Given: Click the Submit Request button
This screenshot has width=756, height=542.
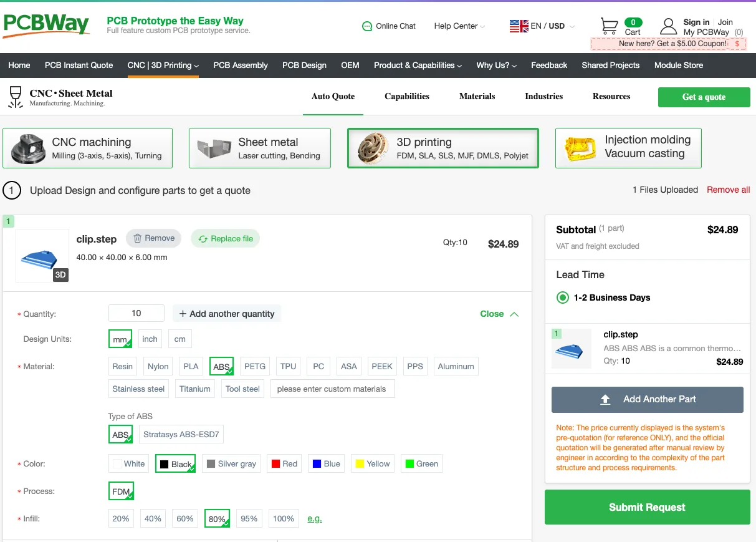Looking at the screenshot, I should 647,507.
